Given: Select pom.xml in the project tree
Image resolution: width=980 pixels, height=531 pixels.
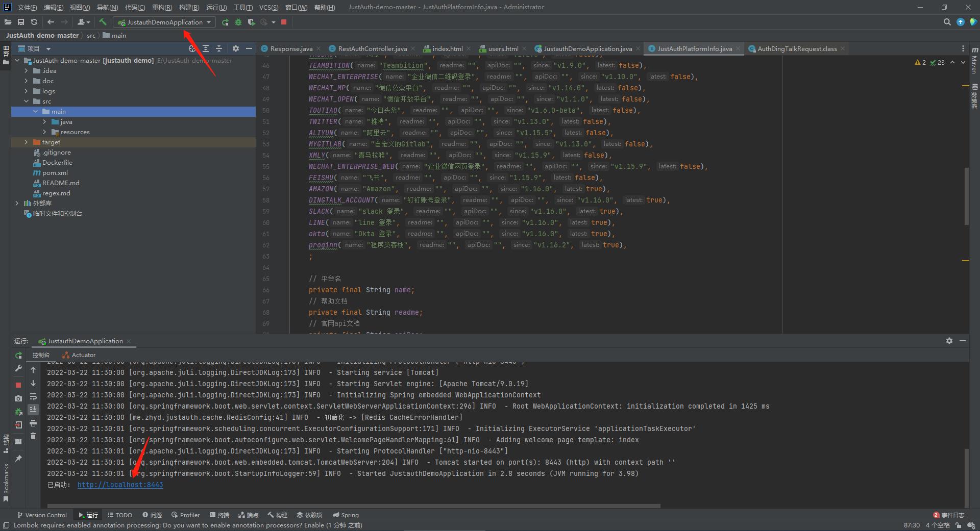Looking at the screenshot, I should point(55,173).
